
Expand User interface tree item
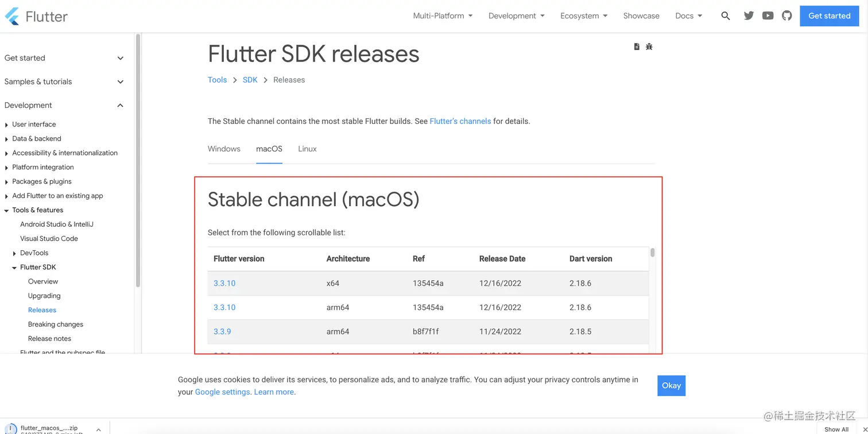[6, 125]
